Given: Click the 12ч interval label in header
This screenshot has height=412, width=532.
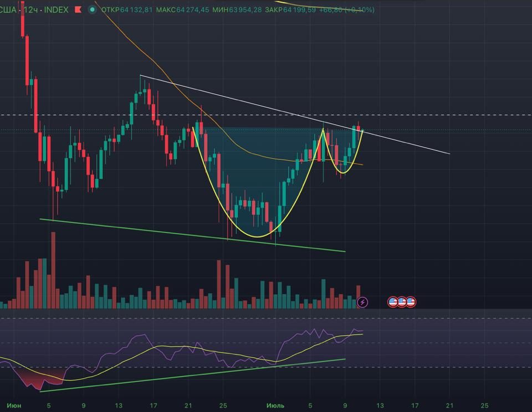Looking at the screenshot, I should point(30,10).
